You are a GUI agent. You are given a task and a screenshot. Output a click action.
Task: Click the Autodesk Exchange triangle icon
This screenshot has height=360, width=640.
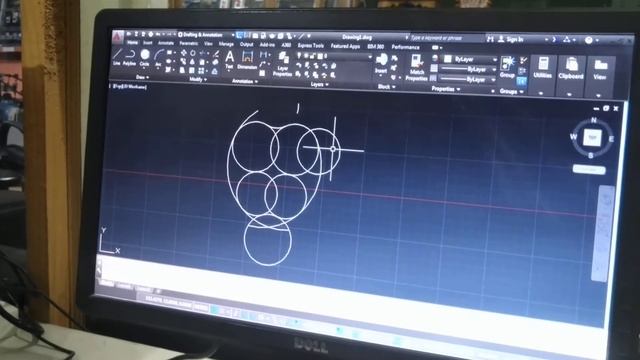click(567, 40)
